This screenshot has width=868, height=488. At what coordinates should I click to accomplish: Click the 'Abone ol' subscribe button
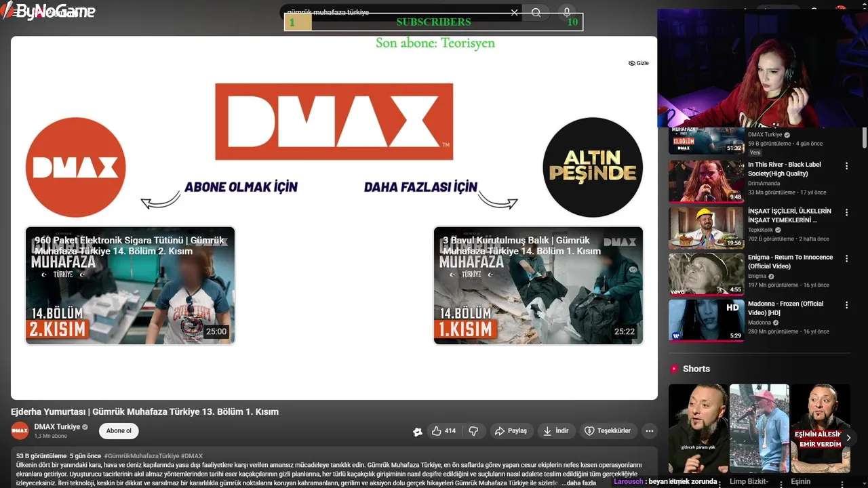tap(119, 430)
